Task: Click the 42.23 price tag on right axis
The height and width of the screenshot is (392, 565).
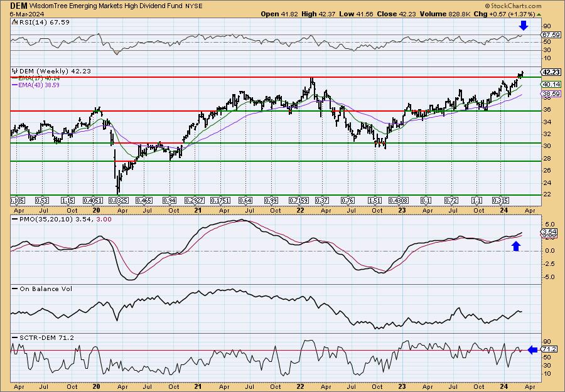Action: pos(551,72)
